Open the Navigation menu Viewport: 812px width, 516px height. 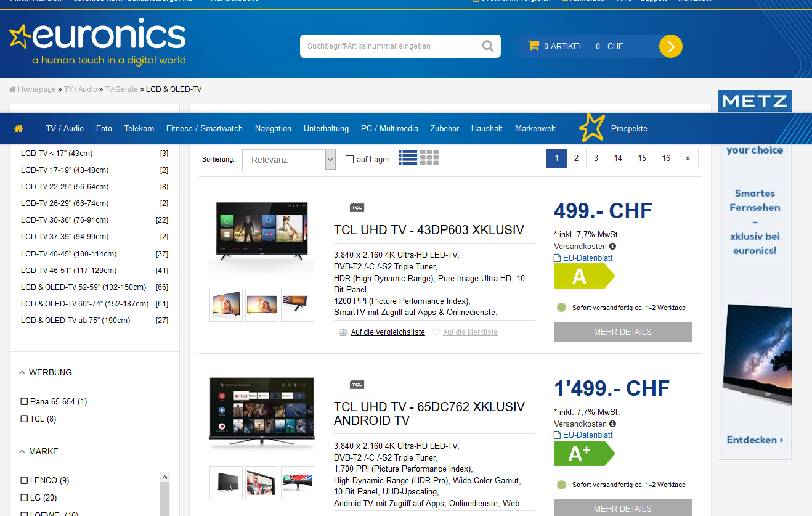coord(273,128)
